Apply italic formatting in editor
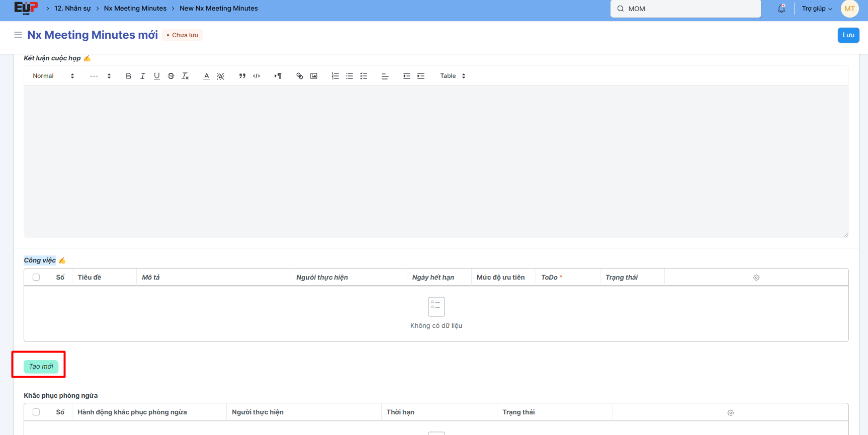The image size is (868, 435). pyautogui.click(x=143, y=76)
